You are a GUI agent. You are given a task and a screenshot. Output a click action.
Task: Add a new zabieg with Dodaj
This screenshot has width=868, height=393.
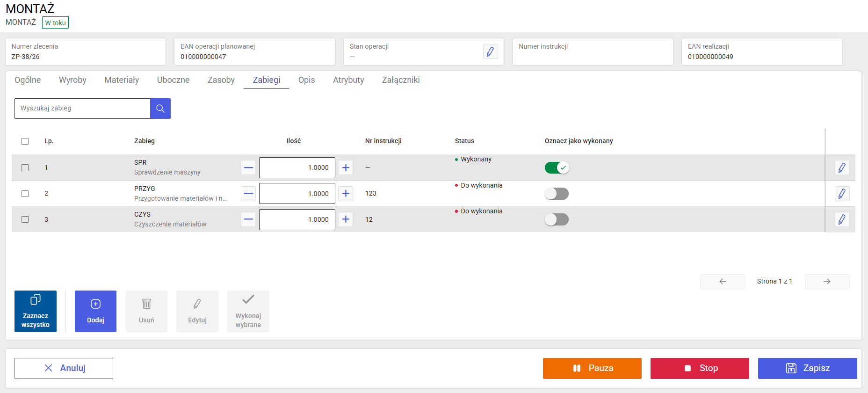pyautogui.click(x=95, y=312)
